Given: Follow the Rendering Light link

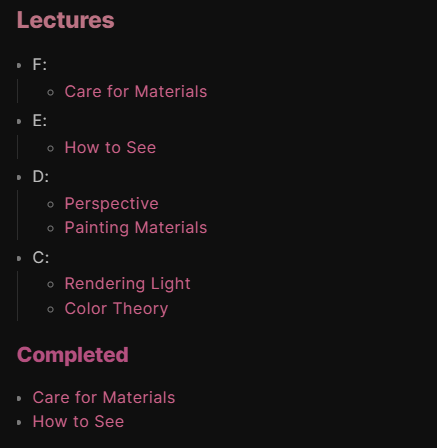Looking at the screenshot, I should point(127,284).
